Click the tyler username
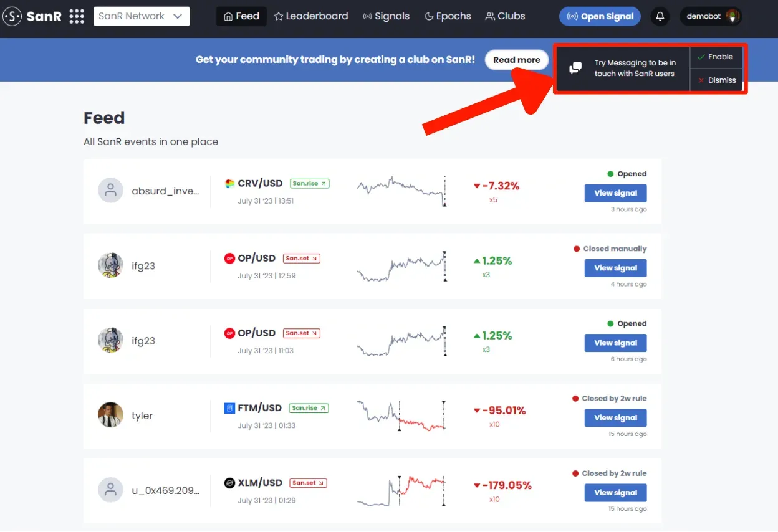 (x=142, y=416)
